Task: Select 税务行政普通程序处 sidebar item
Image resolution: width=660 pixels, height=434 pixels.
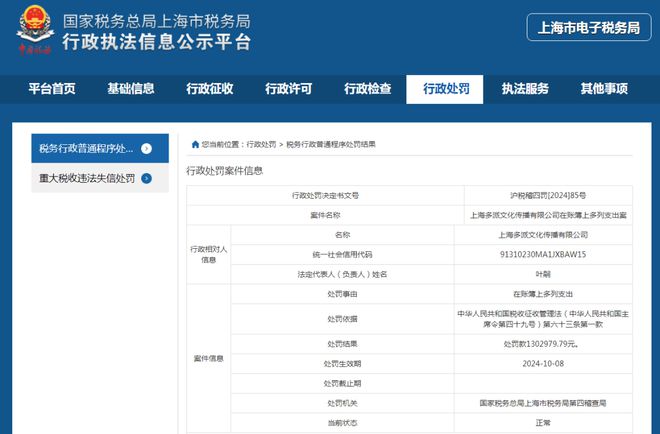Action: point(100,148)
